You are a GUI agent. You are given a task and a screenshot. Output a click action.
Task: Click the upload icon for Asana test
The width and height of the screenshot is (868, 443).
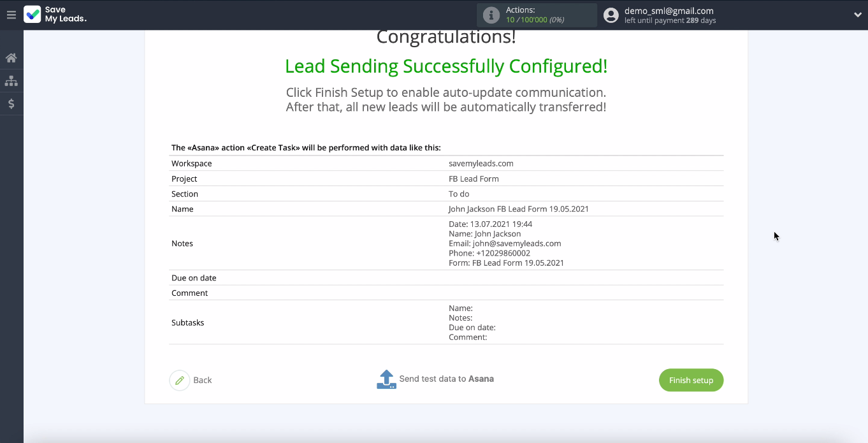[x=386, y=379]
